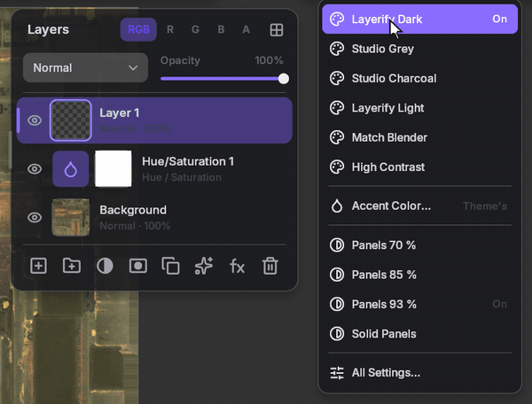Viewport: 532px width, 404px height.
Task: Set panels to 93 % opacity
Action: pyautogui.click(x=420, y=304)
